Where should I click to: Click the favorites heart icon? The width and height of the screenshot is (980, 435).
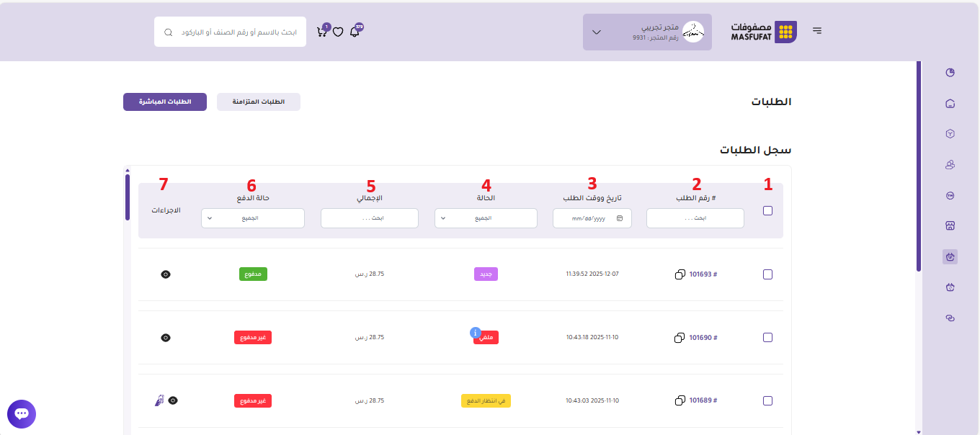[338, 32]
